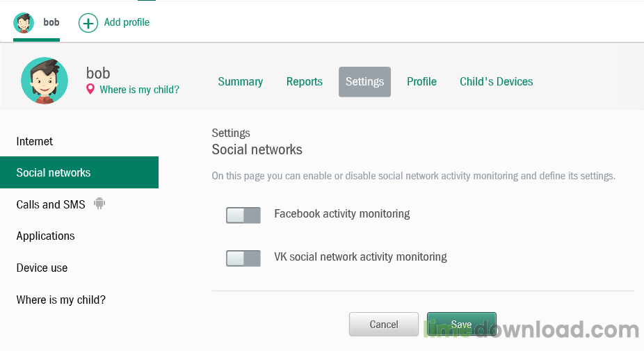This screenshot has width=644, height=351.
Task: Open the Reports tab
Action: tap(304, 82)
